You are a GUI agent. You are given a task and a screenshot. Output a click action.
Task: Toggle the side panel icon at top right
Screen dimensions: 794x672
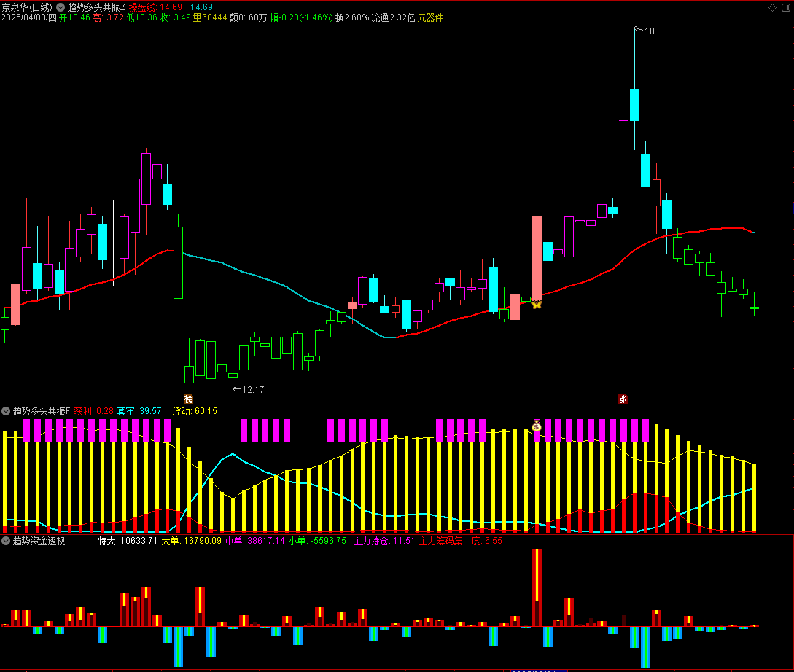click(x=785, y=7)
